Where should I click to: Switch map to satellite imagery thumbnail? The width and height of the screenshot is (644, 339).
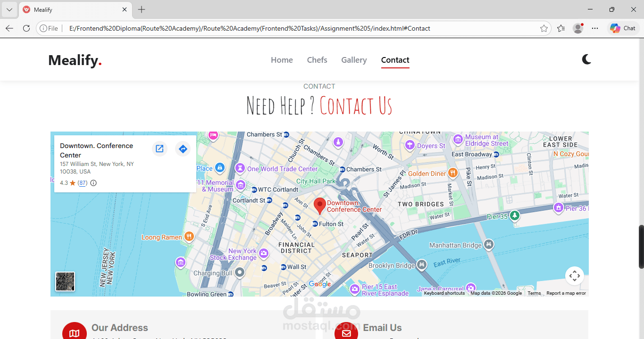coord(65,281)
